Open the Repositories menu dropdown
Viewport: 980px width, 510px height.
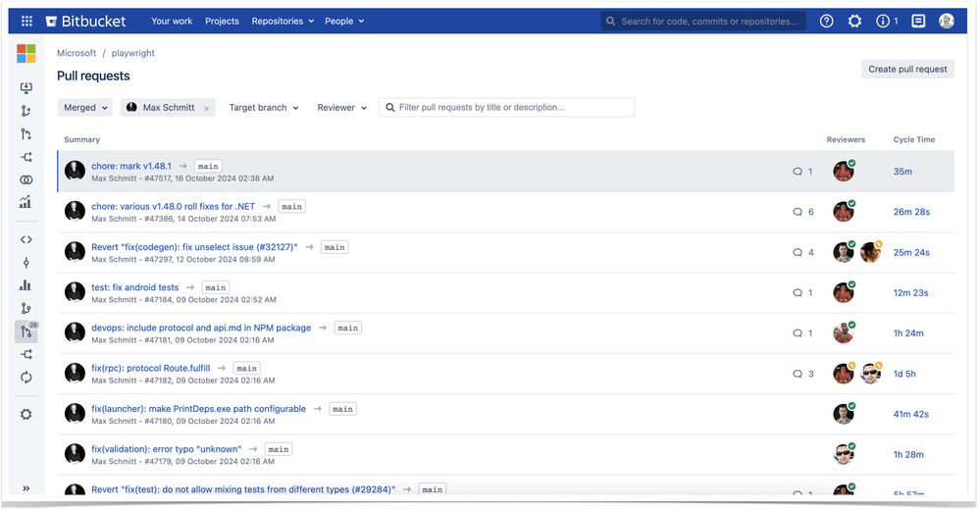[x=283, y=22]
